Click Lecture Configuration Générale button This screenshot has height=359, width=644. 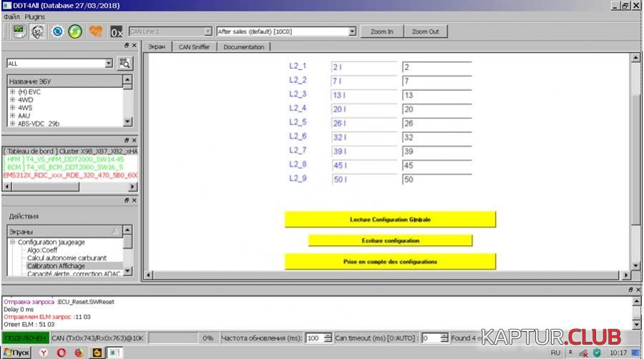click(x=390, y=220)
